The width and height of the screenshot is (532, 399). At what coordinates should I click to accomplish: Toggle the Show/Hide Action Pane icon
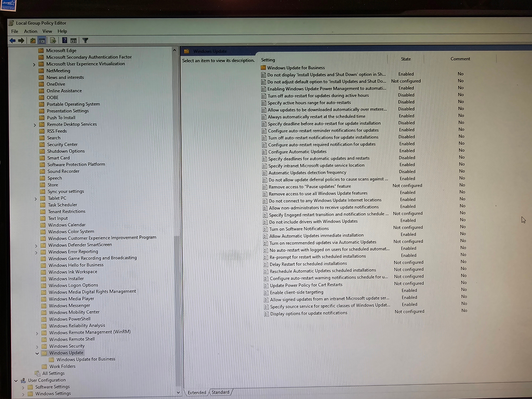click(x=74, y=41)
